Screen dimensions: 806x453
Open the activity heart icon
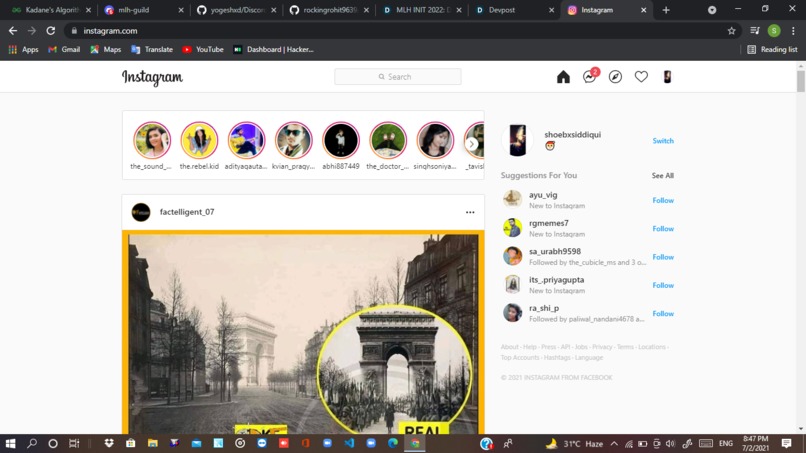641,77
